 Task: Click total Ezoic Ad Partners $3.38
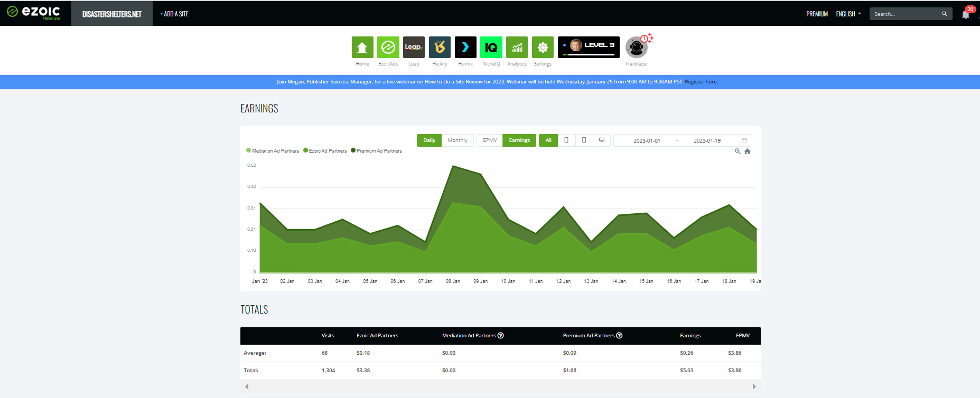[x=363, y=371]
